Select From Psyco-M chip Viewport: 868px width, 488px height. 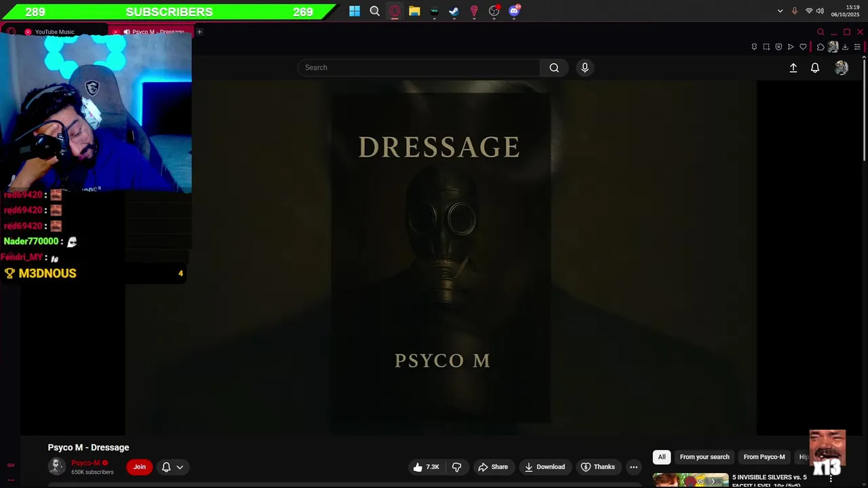764,457
